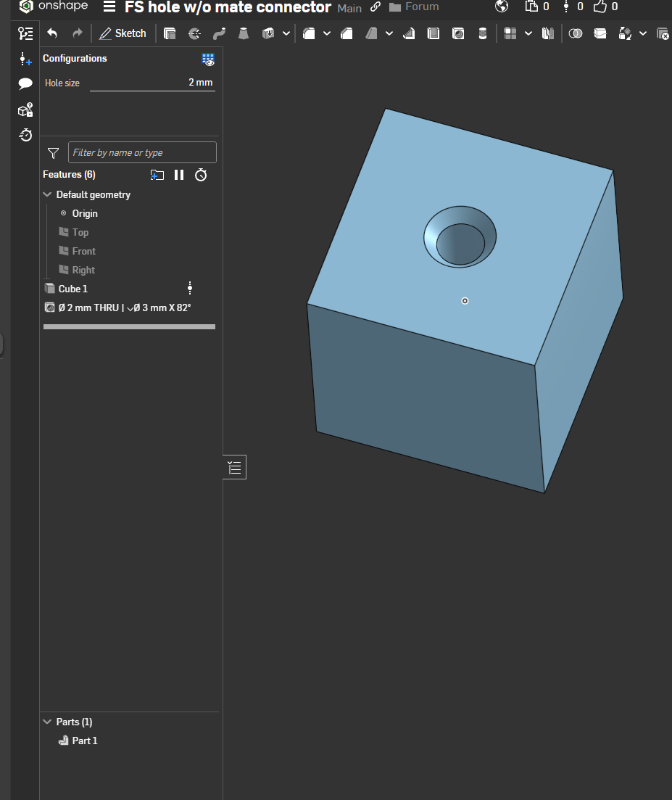Select the Mirror tool
The height and width of the screenshot is (800, 672).
point(548,33)
